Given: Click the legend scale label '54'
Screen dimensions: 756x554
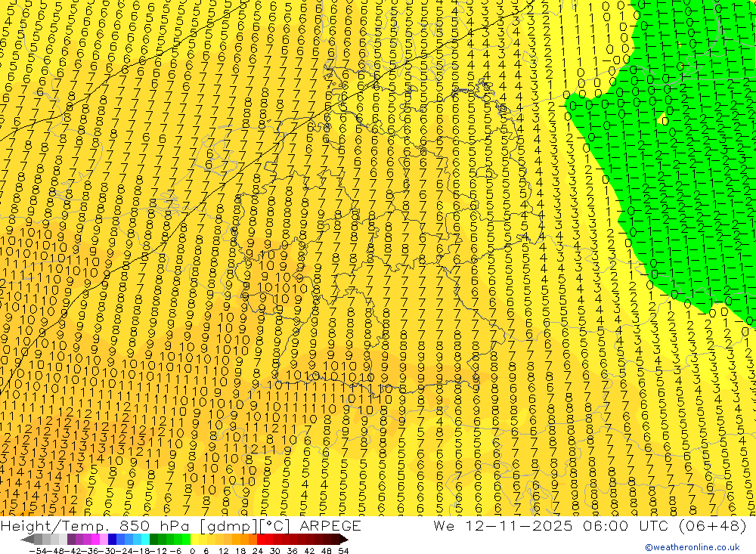Looking at the screenshot, I should pyautogui.click(x=343, y=551).
